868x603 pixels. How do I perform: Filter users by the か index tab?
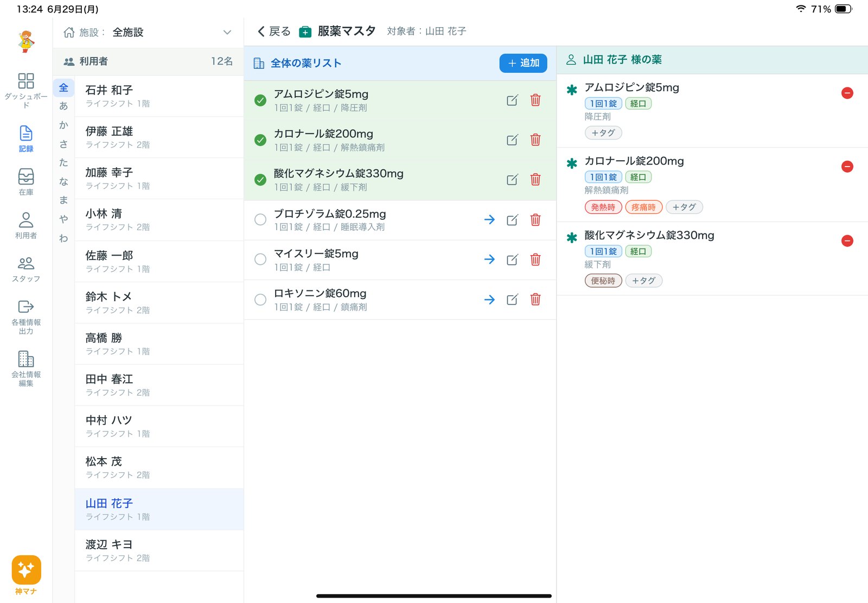click(63, 125)
